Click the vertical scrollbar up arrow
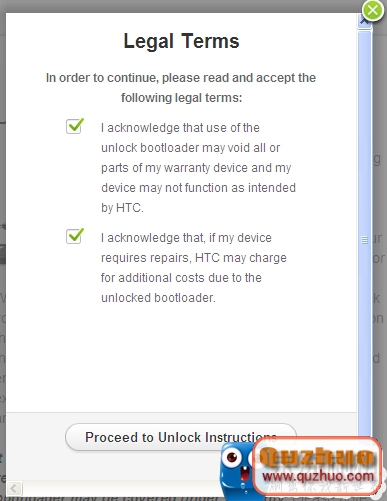Viewport: 387px width, 501px height. click(364, 22)
